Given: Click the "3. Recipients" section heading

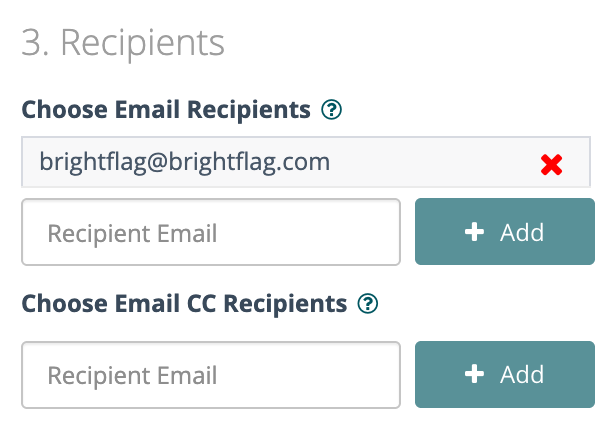Looking at the screenshot, I should 123,44.
